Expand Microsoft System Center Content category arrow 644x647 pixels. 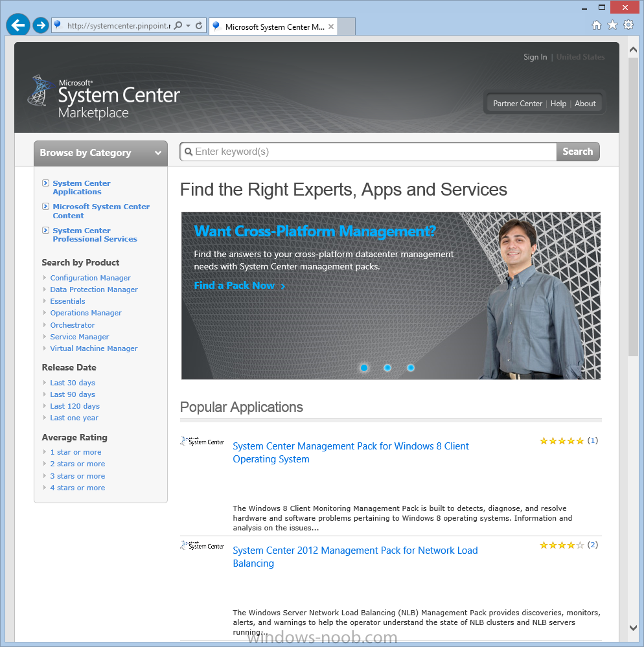coord(45,207)
